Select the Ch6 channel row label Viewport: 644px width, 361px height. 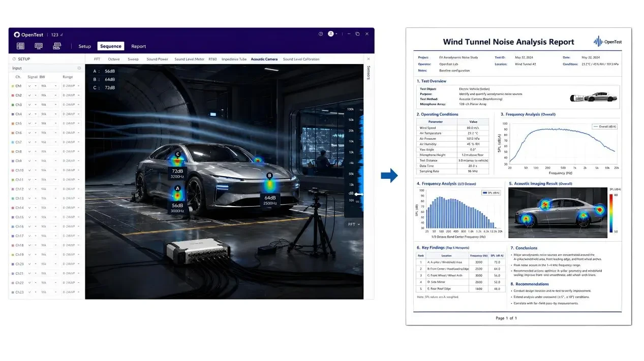coord(18,133)
